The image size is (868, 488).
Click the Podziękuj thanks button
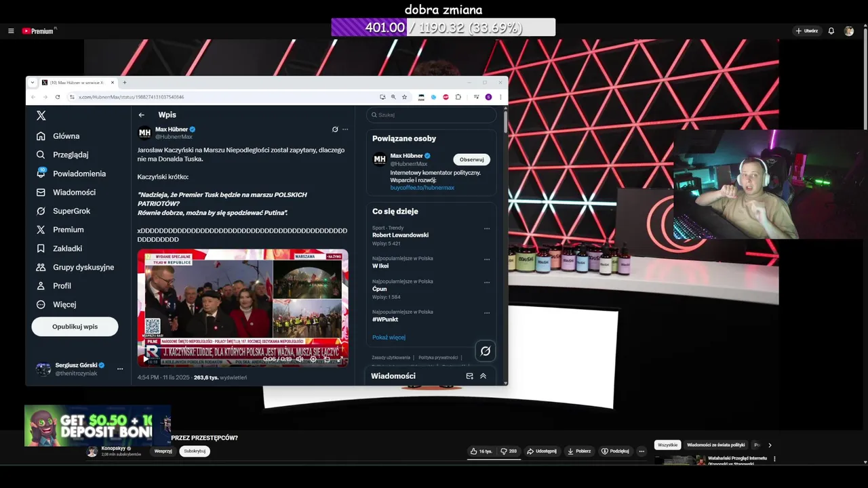click(x=615, y=451)
